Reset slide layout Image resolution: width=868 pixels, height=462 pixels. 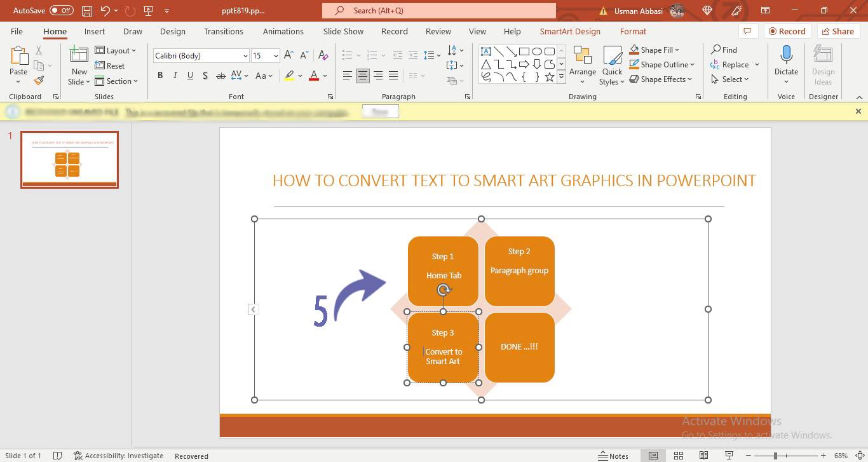tap(110, 66)
